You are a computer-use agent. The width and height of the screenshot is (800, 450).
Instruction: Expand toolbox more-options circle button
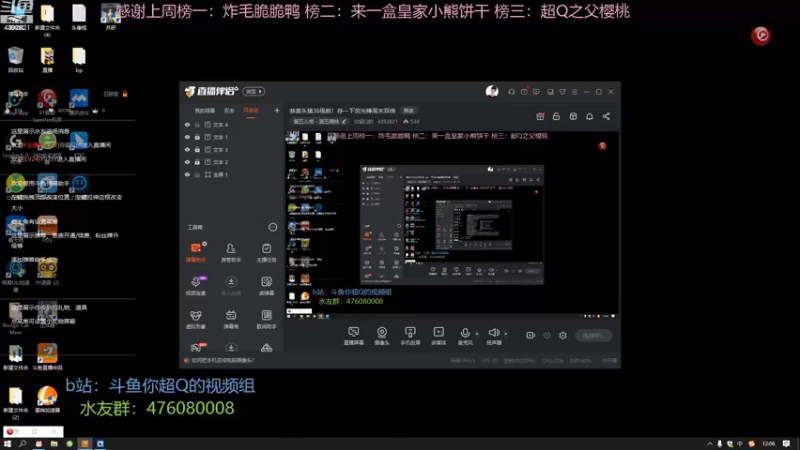click(x=273, y=227)
